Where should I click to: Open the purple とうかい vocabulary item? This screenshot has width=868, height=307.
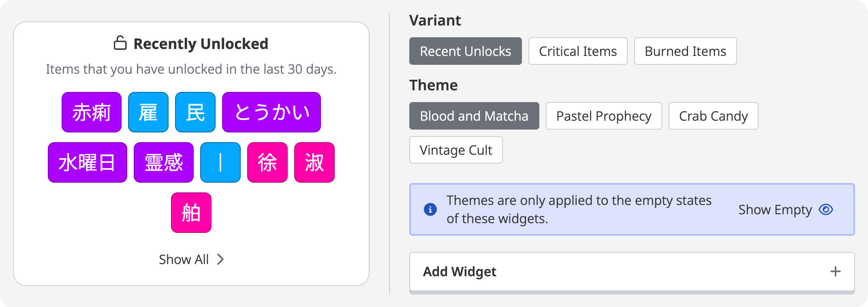pos(271,112)
